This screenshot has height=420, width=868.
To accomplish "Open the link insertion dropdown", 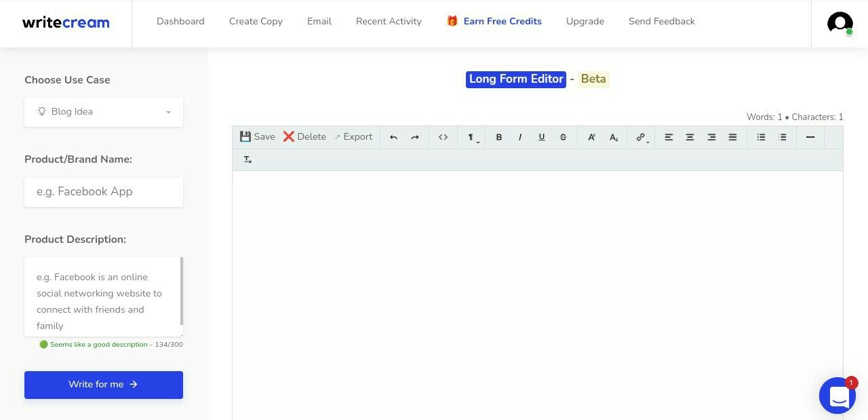I will pos(640,136).
